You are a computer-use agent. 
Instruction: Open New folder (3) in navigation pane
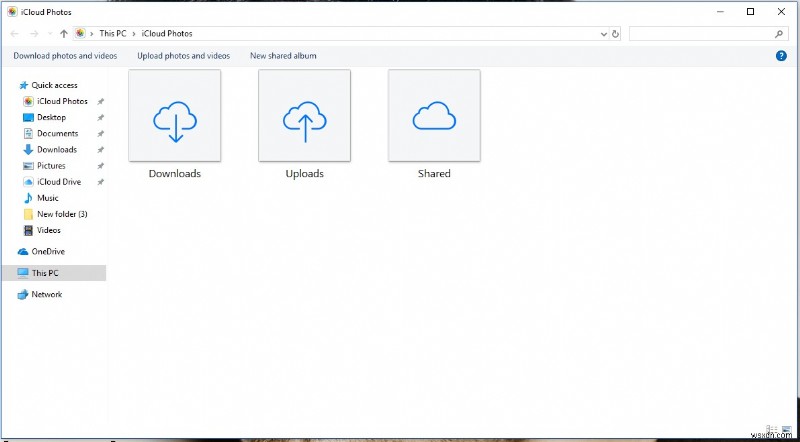tap(62, 214)
